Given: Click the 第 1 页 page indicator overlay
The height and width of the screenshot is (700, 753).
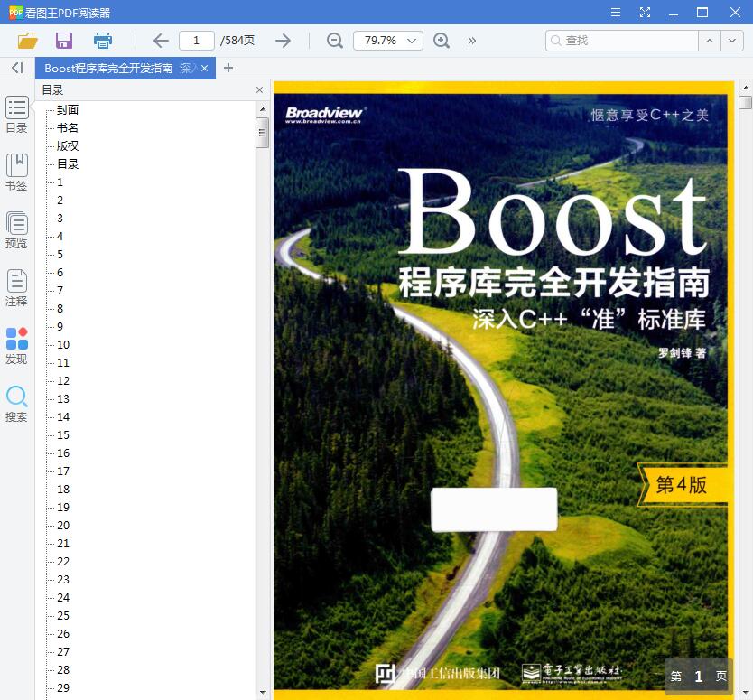Looking at the screenshot, I should (x=698, y=677).
